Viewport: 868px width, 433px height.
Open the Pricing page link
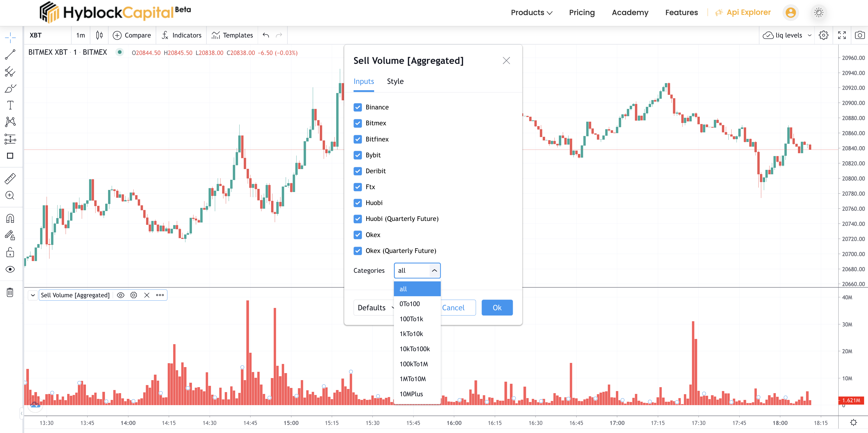(x=582, y=13)
